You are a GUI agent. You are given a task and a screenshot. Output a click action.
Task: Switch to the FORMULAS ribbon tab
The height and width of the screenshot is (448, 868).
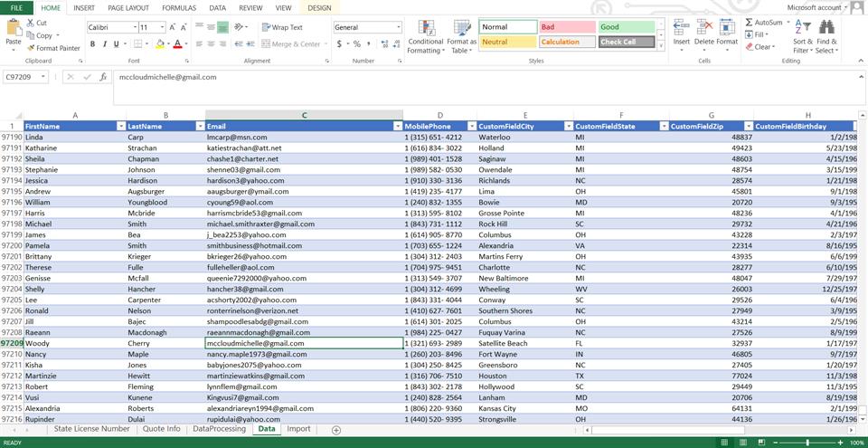[179, 8]
